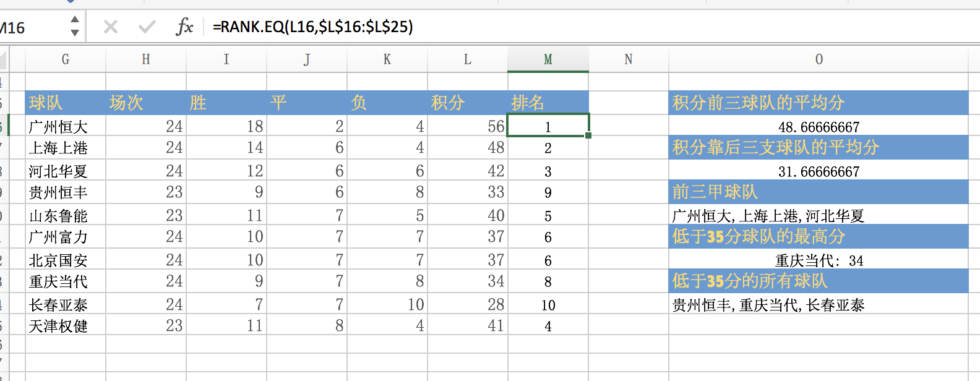Click cell 广州恒大,上海上港,河北华夏
980x381 pixels.
click(x=819, y=215)
